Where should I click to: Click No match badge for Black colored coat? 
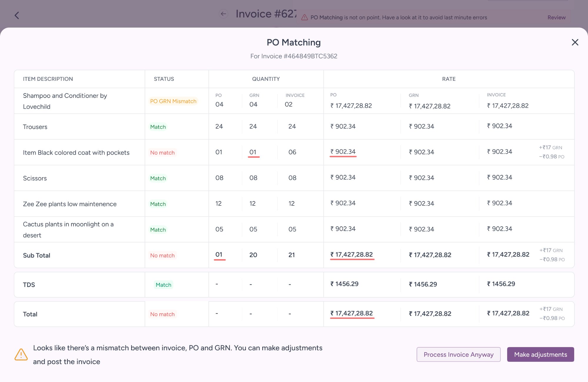tap(162, 153)
